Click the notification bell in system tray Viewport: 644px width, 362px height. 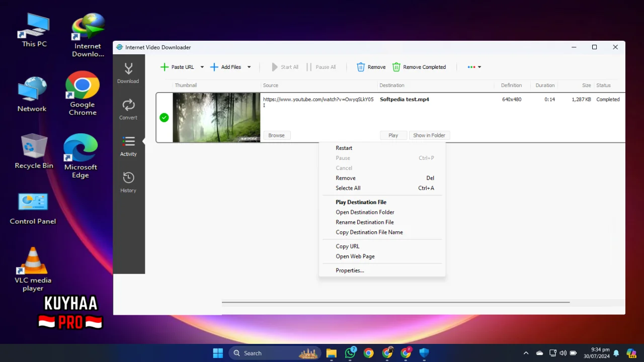(616, 353)
